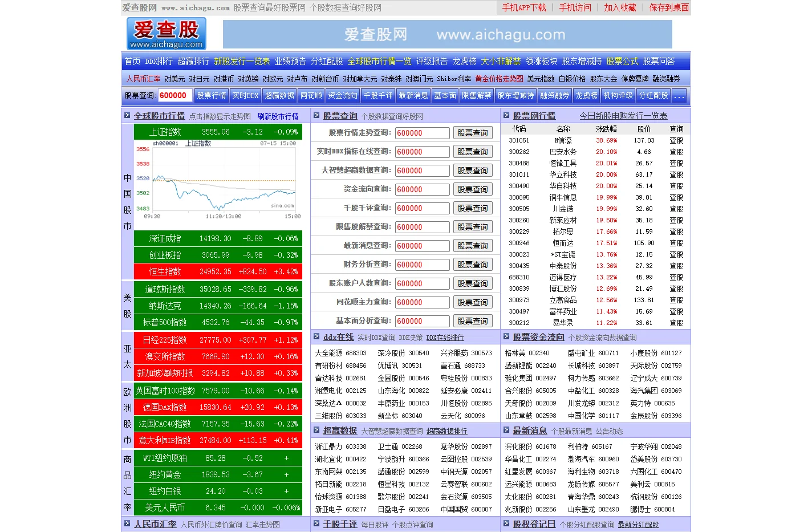Click the ddx在线 section heading
The image size is (812, 532).
(338, 337)
